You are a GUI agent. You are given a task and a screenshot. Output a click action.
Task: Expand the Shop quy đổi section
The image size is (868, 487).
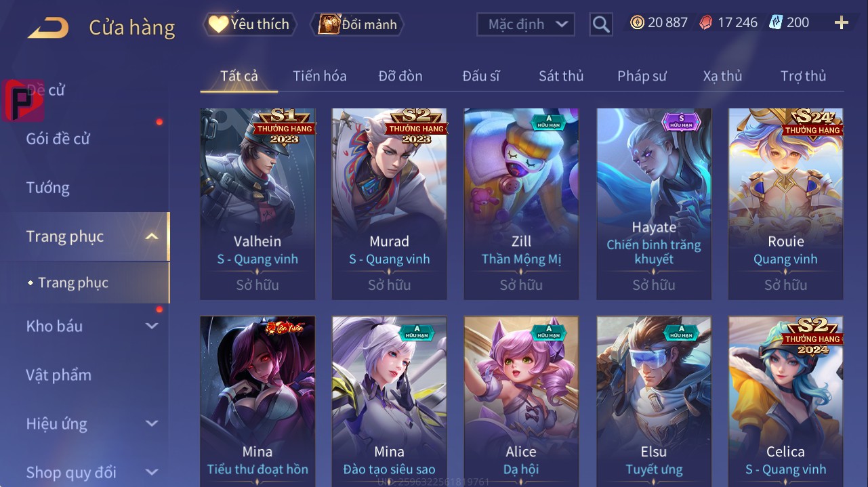152,472
